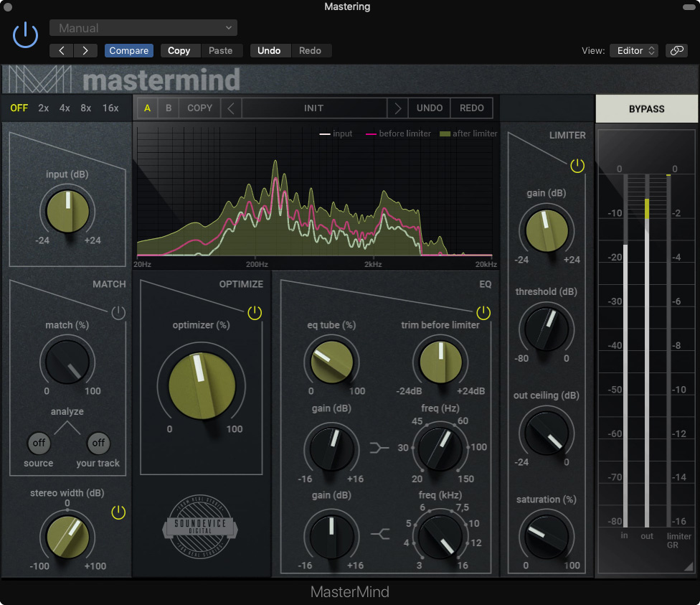Open the View Editor dropdown
The width and height of the screenshot is (700, 605).
[633, 51]
